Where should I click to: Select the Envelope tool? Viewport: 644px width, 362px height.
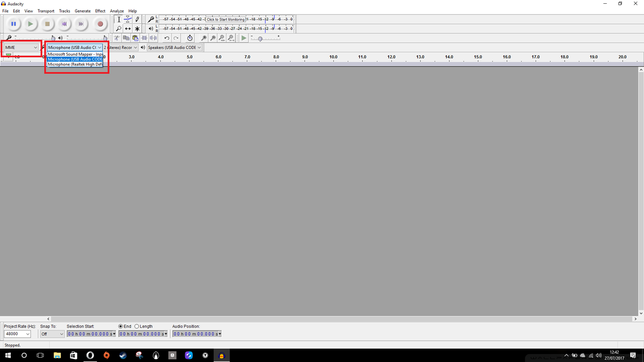(x=128, y=19)
